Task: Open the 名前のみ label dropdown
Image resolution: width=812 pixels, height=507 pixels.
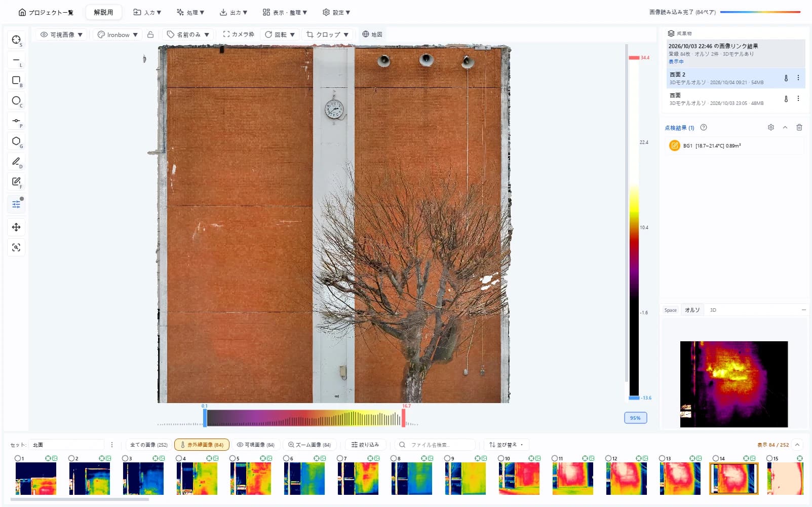Action: 188,34
